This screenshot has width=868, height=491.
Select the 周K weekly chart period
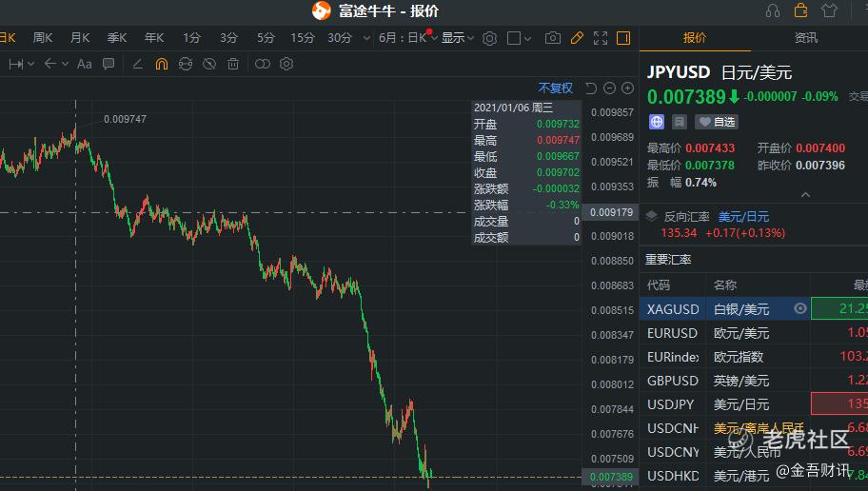(43, 38)
